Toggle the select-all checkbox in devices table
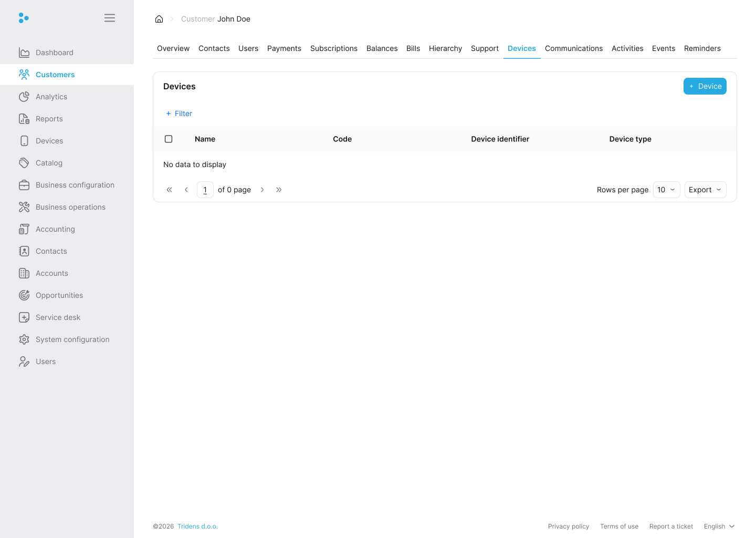Image resolution: width=756 pixels, height=538 pixels. 169,139
